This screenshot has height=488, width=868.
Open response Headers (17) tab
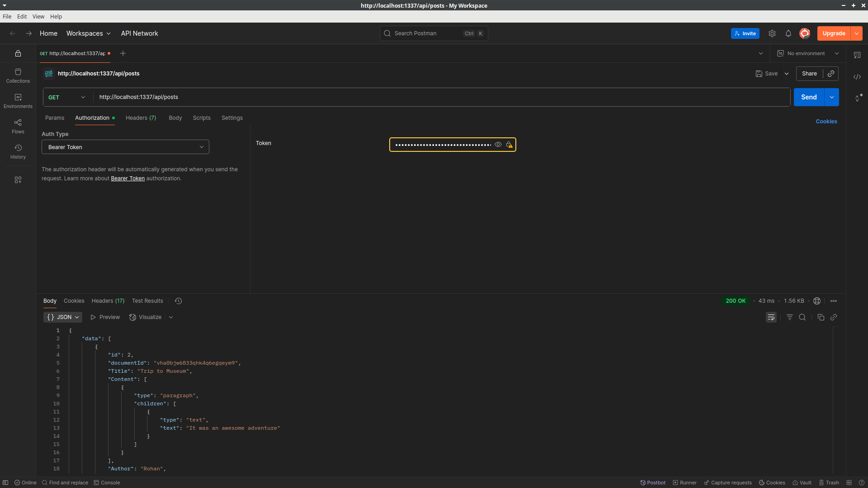coord(108,301)
